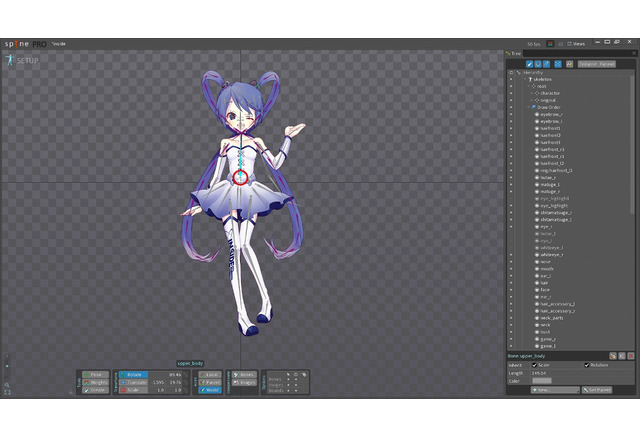
Task: Click the fourth blue bounding filter icon in Tree toolbar
Action: pyautogui.click(x=558, y=64)
